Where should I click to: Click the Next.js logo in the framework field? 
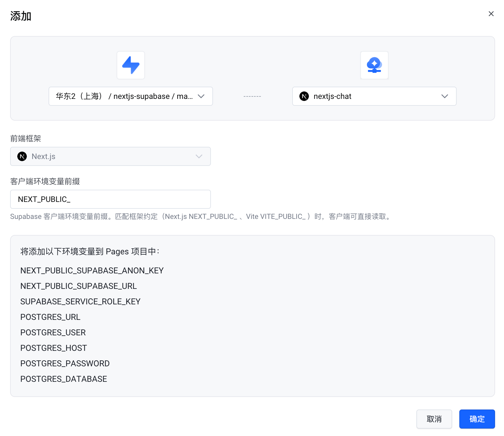22,156
